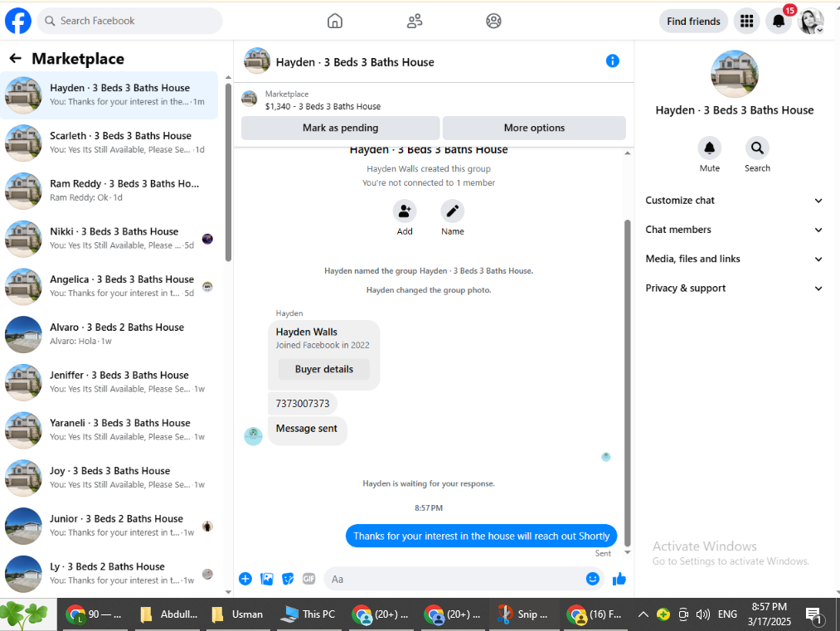840x631 pixels.
Task: Click the blue Thanks for your interest message
Action: [x=481, y=536]
